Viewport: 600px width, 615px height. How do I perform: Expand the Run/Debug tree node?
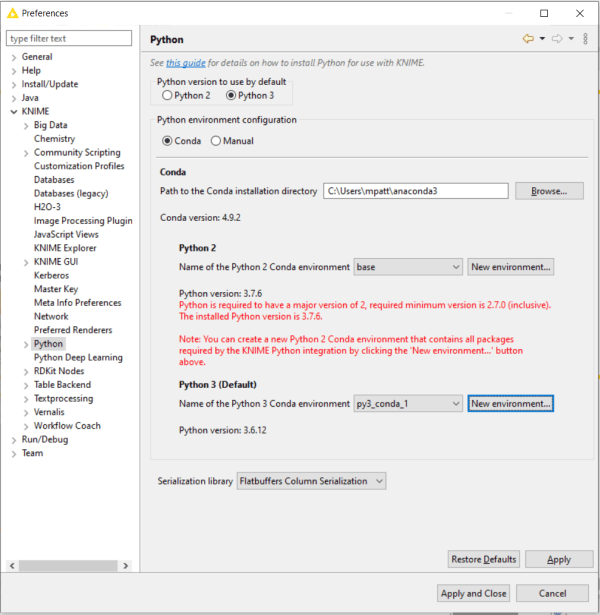(14, 440)
